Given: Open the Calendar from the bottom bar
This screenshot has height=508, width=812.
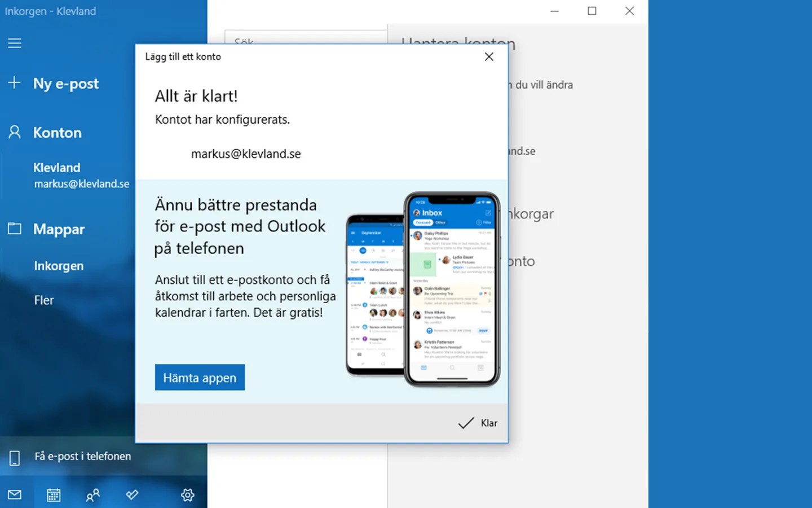Looking at the screenshot, I should (x=53, y=494).
